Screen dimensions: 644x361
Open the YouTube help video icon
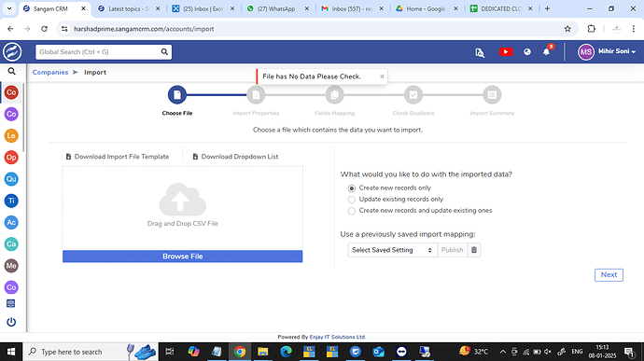506,51
